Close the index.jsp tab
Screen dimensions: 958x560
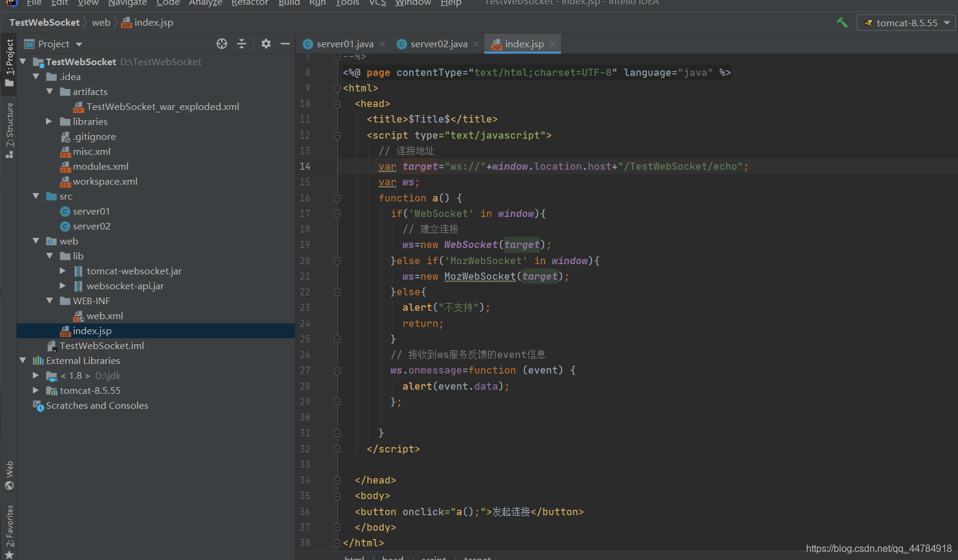click(x=553, y=44)
